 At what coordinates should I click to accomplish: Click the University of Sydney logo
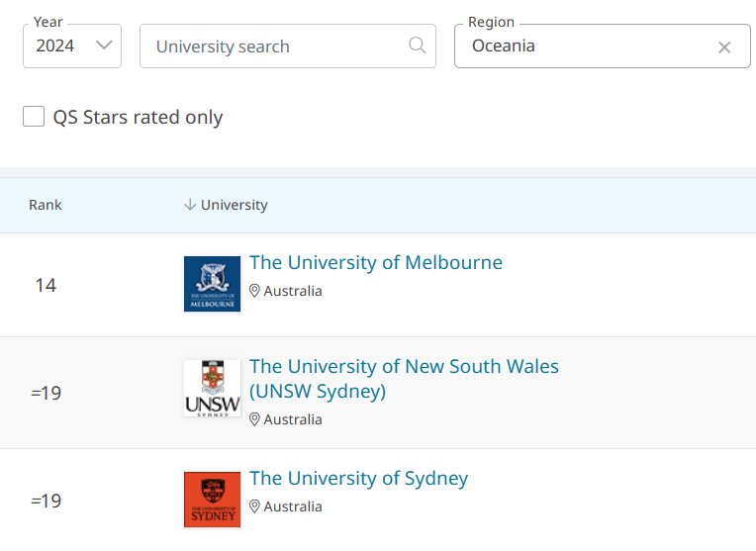212,500
